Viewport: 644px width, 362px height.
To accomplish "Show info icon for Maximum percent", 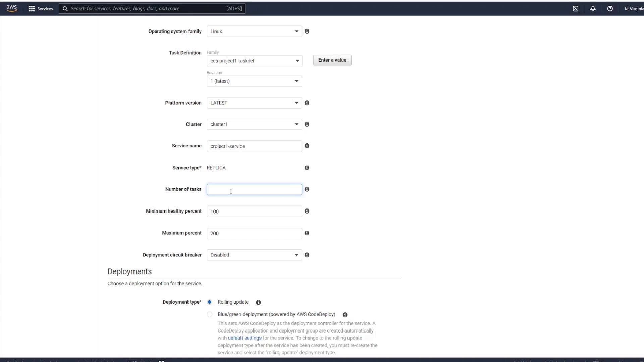I will tap(307, 233).
